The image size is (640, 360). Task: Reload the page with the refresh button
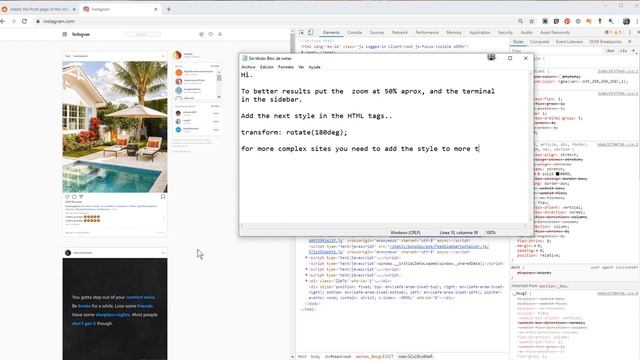[24, 21]
